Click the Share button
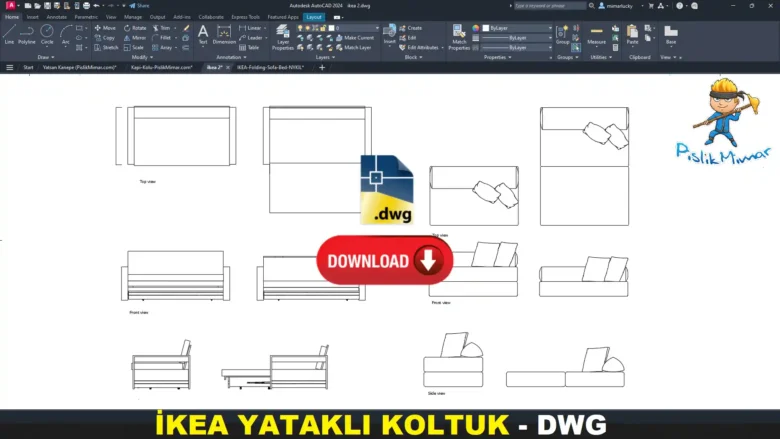Image resolution: width=780 pixels, height=439 pixels. click(139, 5)
